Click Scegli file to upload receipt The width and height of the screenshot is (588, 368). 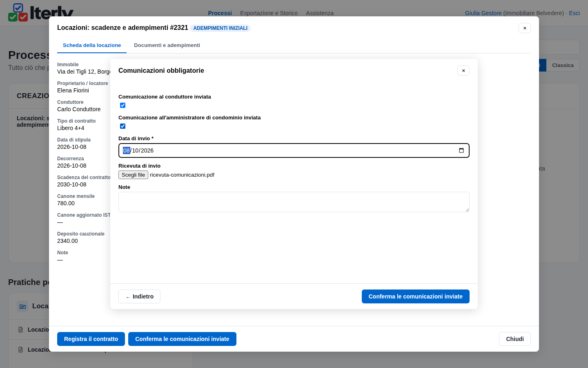(133, 175)
